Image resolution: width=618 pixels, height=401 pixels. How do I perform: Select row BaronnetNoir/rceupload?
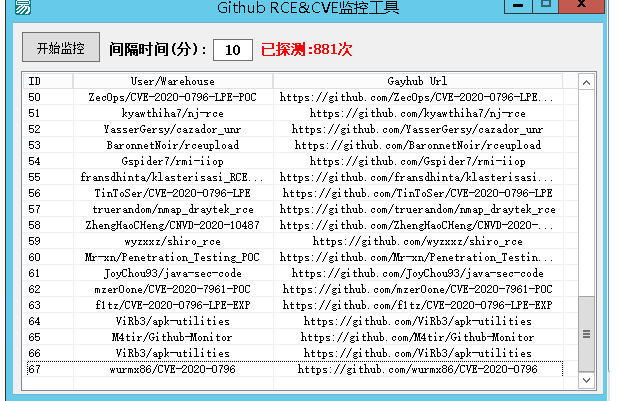pyautogui.click(x=293, y=145)
